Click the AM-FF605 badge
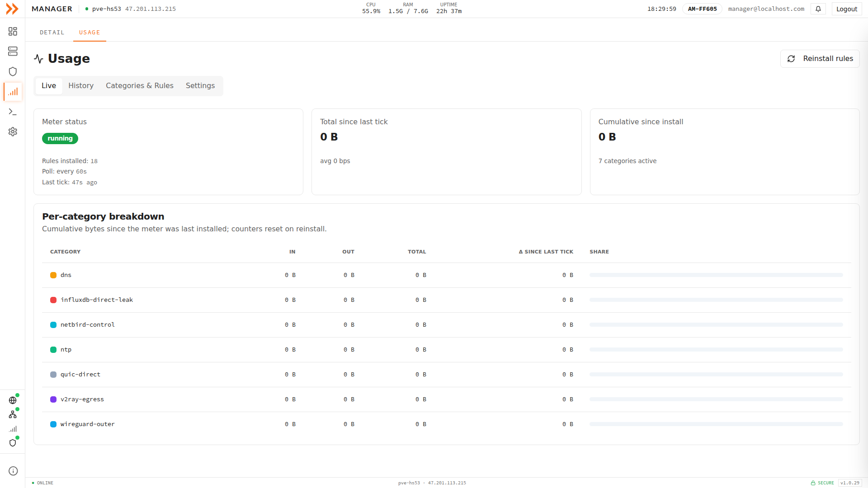Image resolution: width=868 pixels, height=488 pixels. (x=702, y=9)
